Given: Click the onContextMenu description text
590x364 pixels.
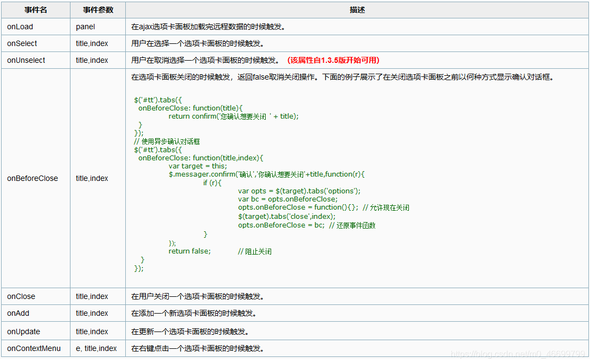Looking at the screenshot, I should click(x=198, y=349).
